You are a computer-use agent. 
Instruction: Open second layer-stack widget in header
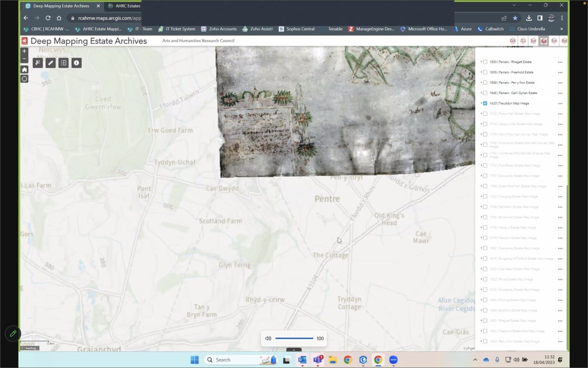point(523,41)
